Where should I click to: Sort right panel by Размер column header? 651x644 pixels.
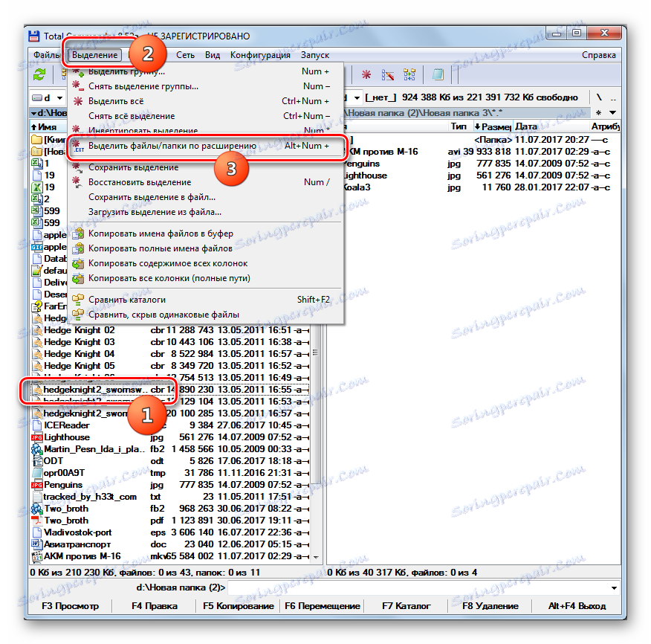point(493,126)
